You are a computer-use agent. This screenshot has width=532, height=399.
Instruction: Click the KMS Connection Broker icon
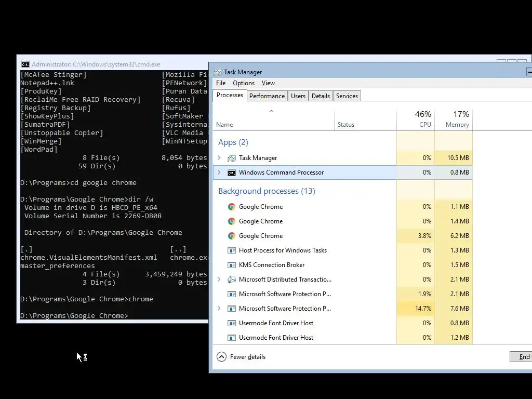point(231,265)
